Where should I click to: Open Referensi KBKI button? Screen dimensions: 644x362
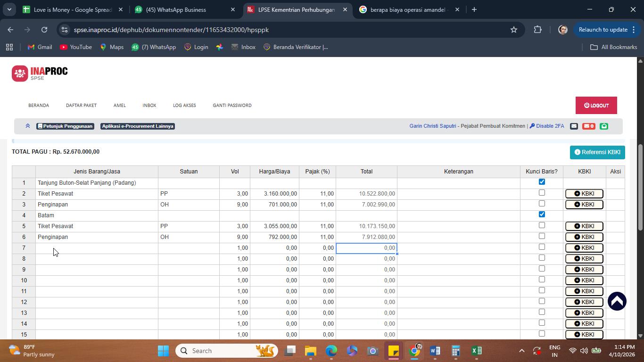[x=597, y=152]
